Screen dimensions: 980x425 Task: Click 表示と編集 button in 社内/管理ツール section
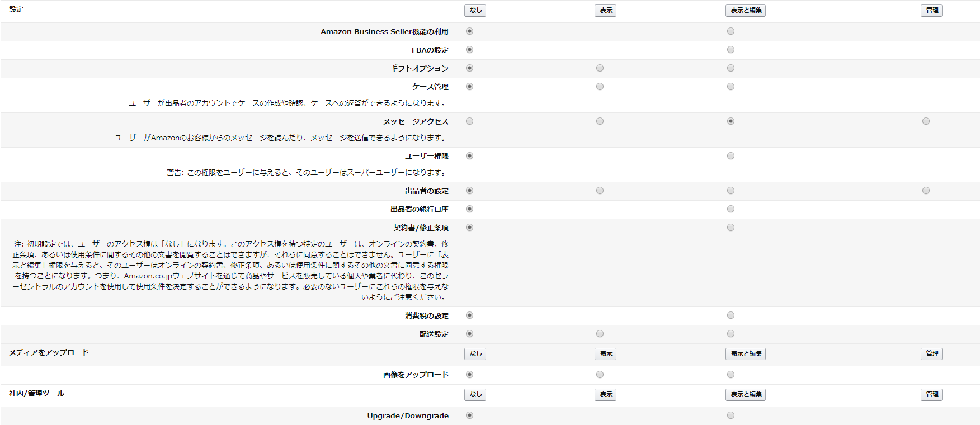pyautogui.click(x=745, y=395)
